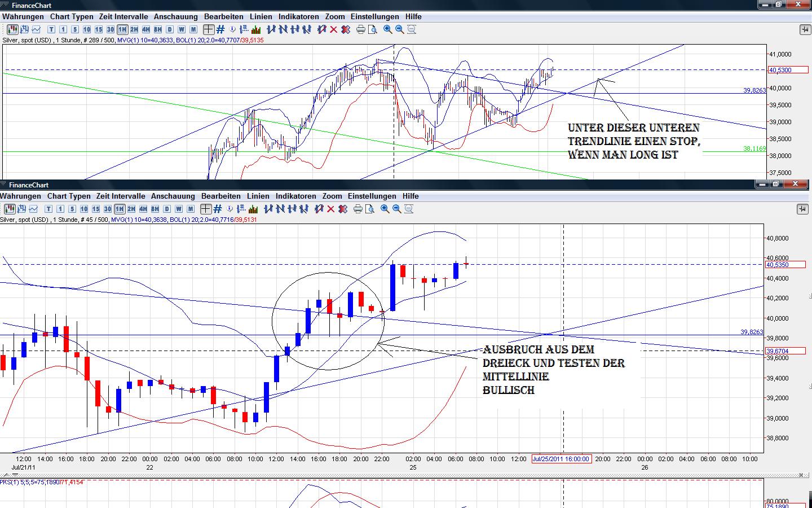
Task: Open print preview in upper window toolbar
Action: 373,29
